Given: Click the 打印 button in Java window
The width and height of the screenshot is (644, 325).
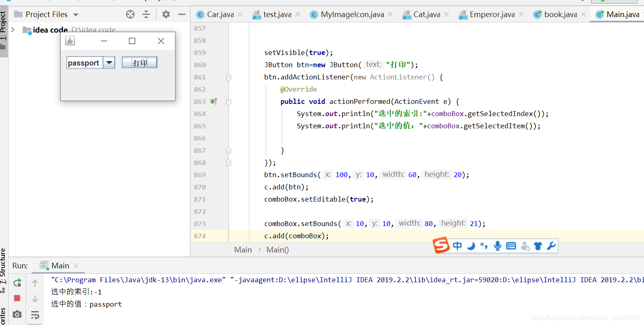Looking at the screenshot, I should tap(139, 62).
